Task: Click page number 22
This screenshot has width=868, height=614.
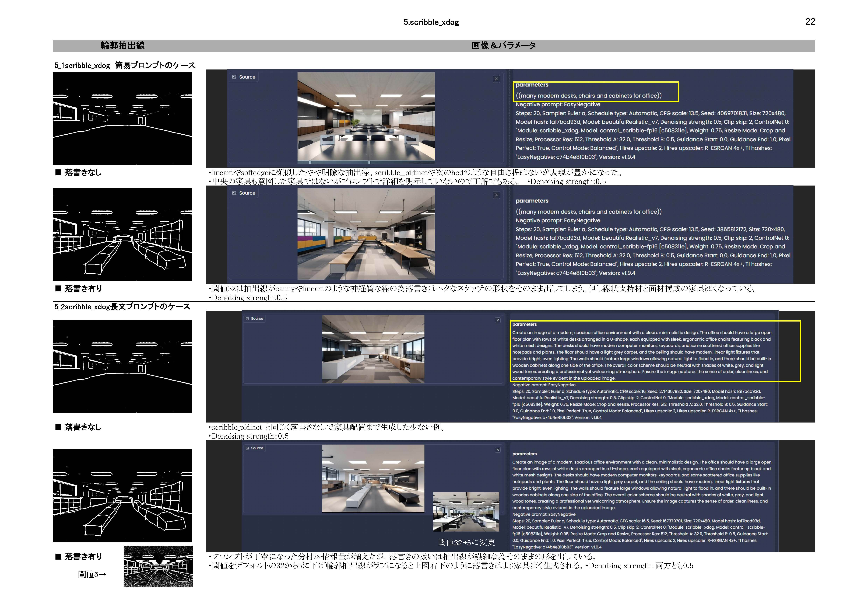Action: click(x=810, y=22)
